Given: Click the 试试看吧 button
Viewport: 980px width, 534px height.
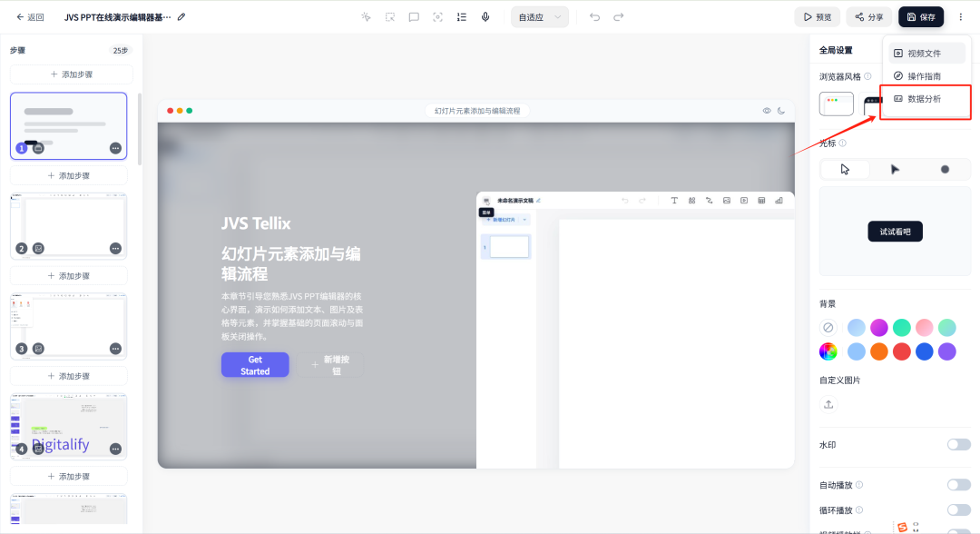Looking at the screenshot, I should click(895, 232).
